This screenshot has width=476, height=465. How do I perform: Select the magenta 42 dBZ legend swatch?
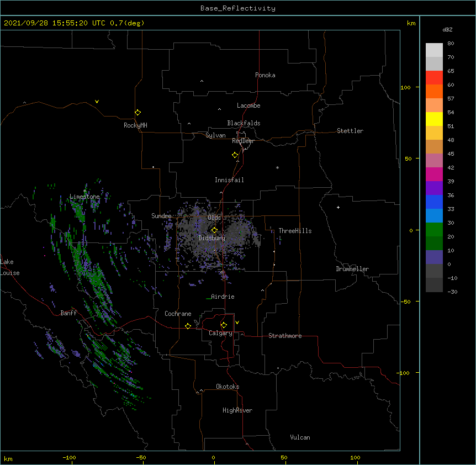pyautogui.click(x=434, y=174)
